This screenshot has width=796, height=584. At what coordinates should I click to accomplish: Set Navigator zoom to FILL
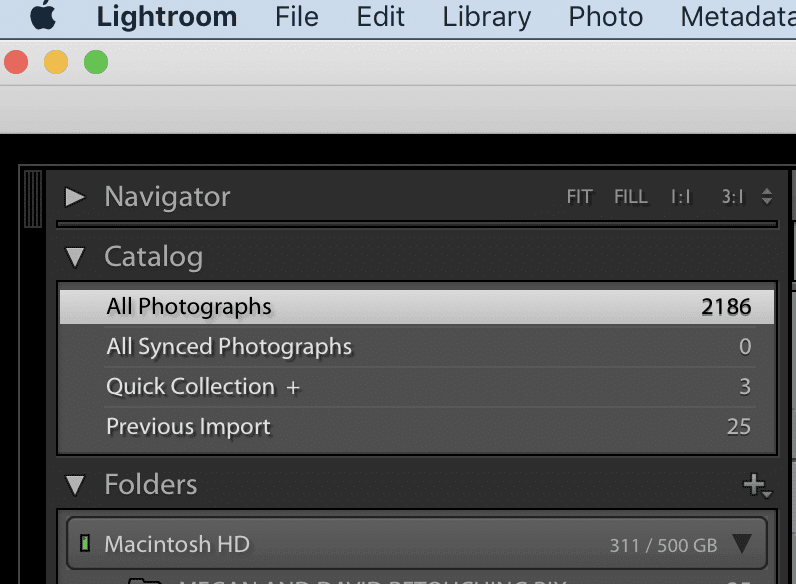[631, 197]
